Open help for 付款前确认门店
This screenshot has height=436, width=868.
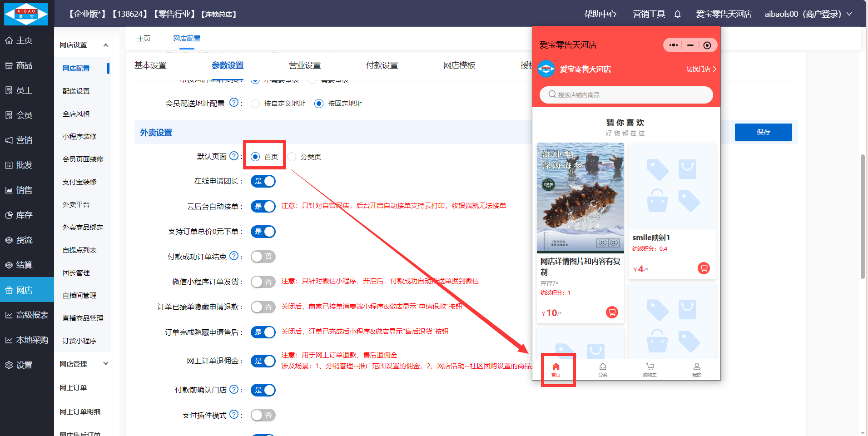pos(234,389)
